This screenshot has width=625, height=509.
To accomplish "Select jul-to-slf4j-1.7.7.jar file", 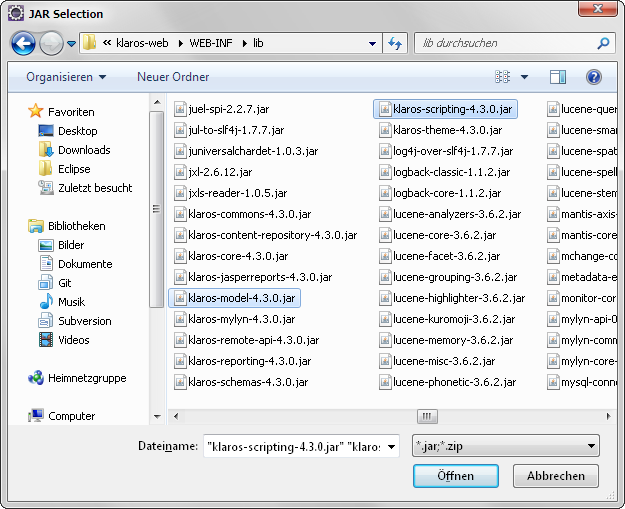I will [x=229, y=130].
